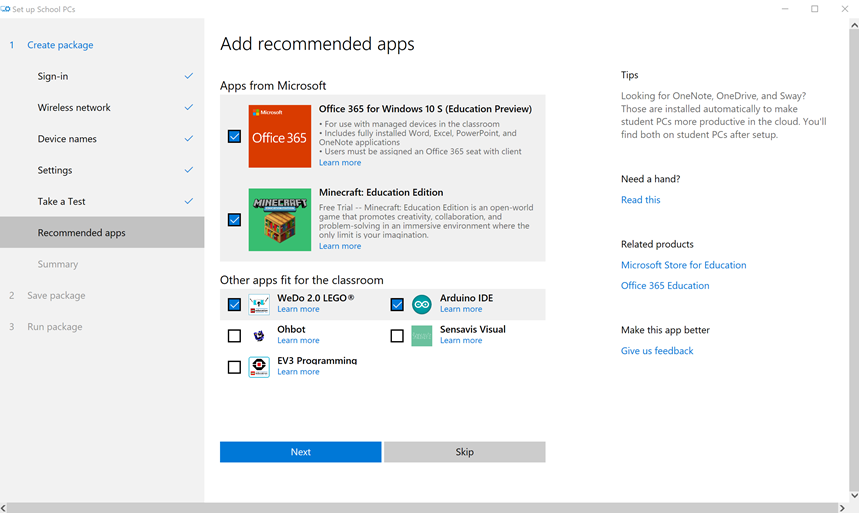Open Learn more under Minecraft

tap(340, 246)
